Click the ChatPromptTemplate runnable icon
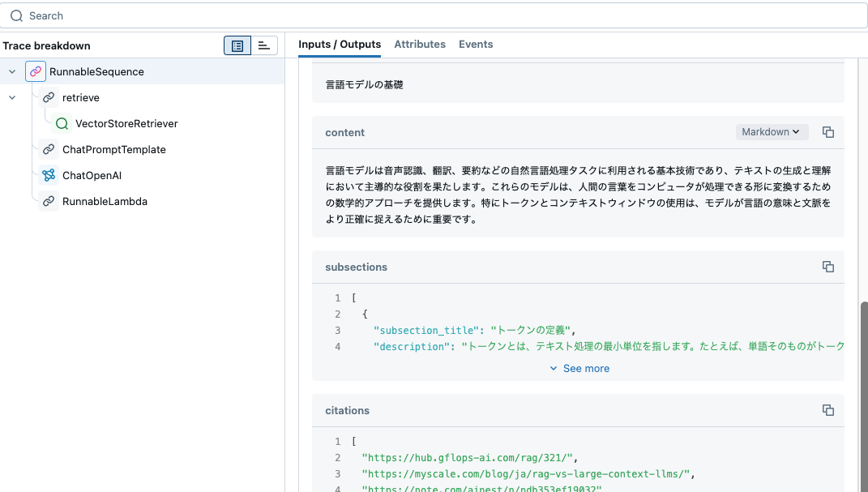Screen dimensions: 868x492 48,149
